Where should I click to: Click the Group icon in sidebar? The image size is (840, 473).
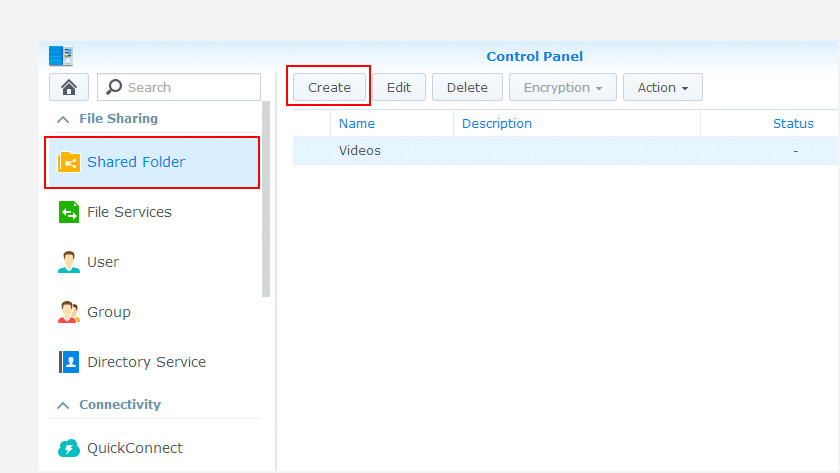pyautogui.click(x=69, y=312)
